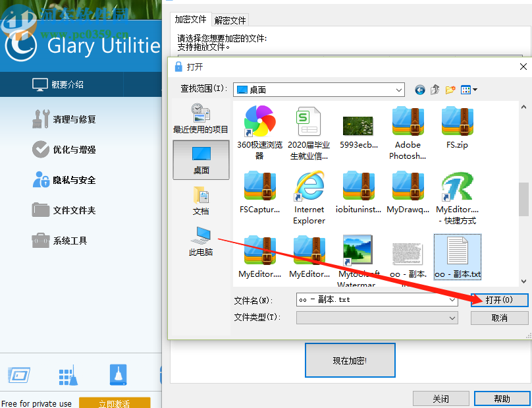Viewport: 532px width, 408px height.
Task: Close the 打开 dialog
Action: tap(523, 67)
